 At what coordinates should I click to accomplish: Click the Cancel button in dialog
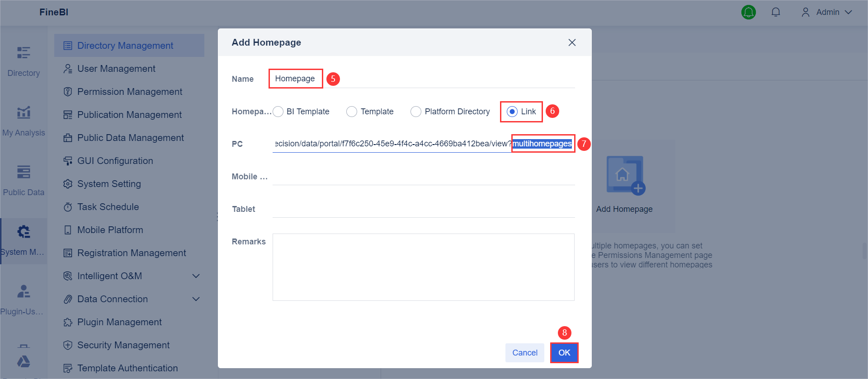click(525, 353)
